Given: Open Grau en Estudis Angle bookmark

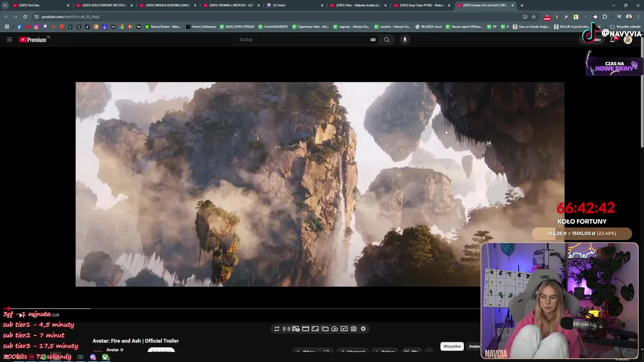Looking at the screenshot, I should tap(532, 27).
